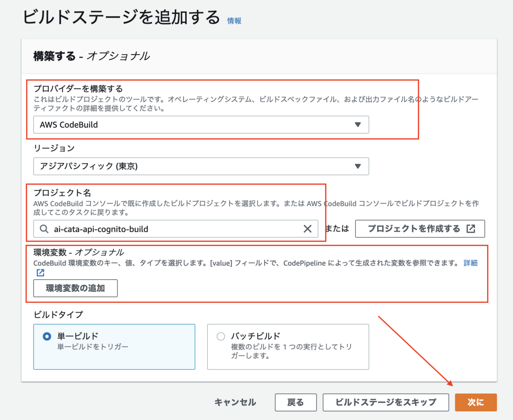The width and height of the screenshot is (513, 420).
Task: Open the AWS CodeBuild provider dropdown
Action: click(x=201, y=124)
